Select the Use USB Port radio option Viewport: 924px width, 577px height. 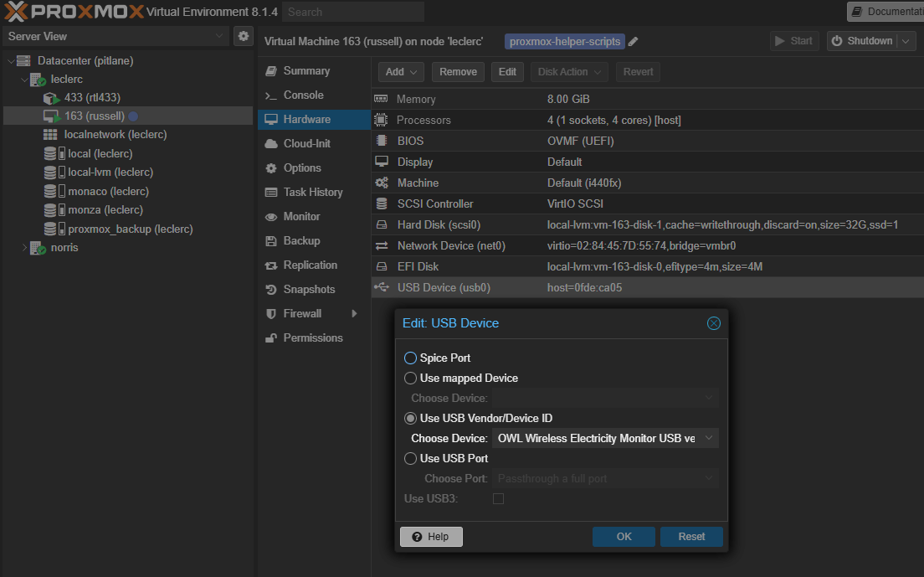click(410, 458)
